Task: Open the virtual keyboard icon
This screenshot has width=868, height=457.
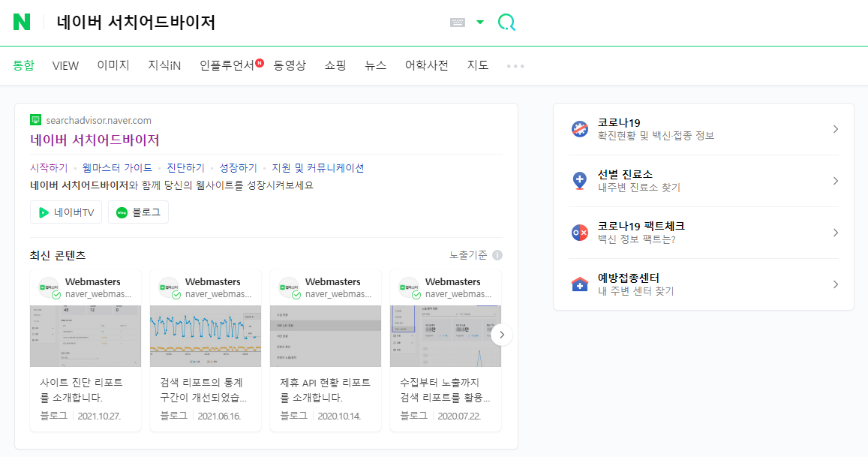Action: [x=457, y=23]
